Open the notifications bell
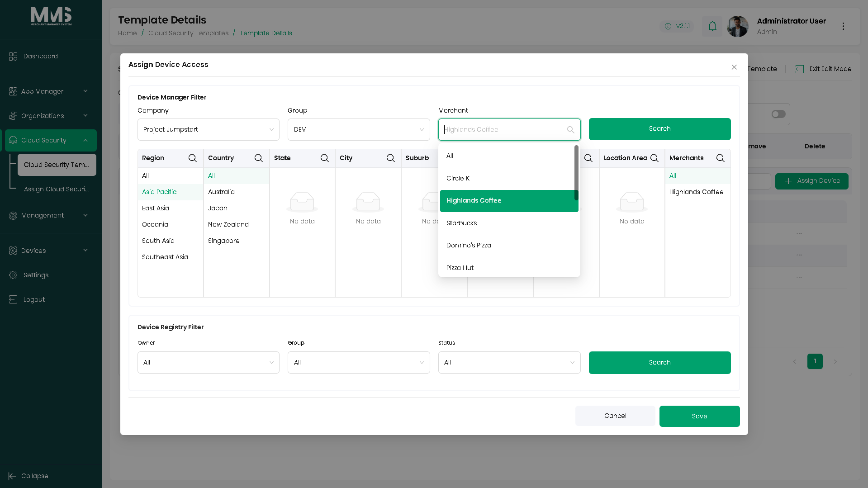Viewport: 868px width, 488px height. [712, 26]
